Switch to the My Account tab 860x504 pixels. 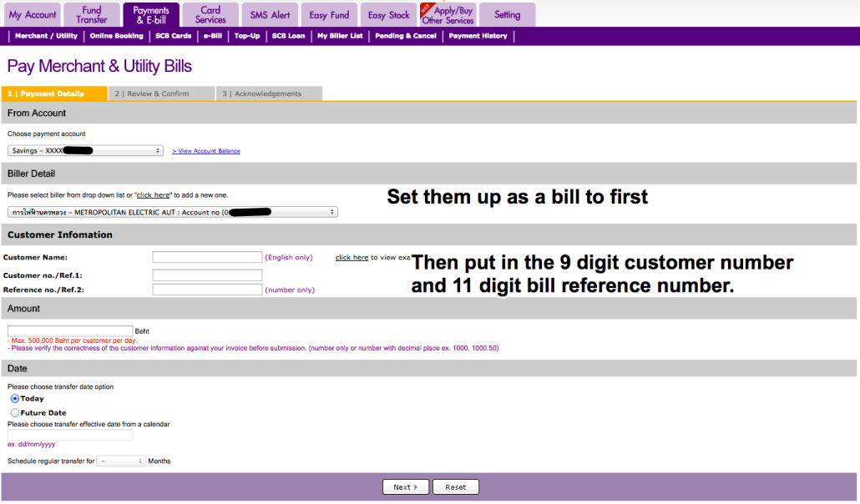(32, 14)
